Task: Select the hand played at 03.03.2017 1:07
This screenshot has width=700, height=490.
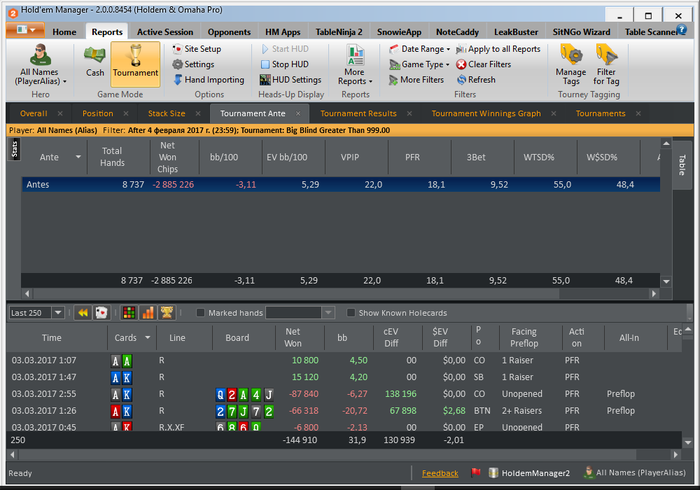Action: pyautogui.click(x=344, y=360)
